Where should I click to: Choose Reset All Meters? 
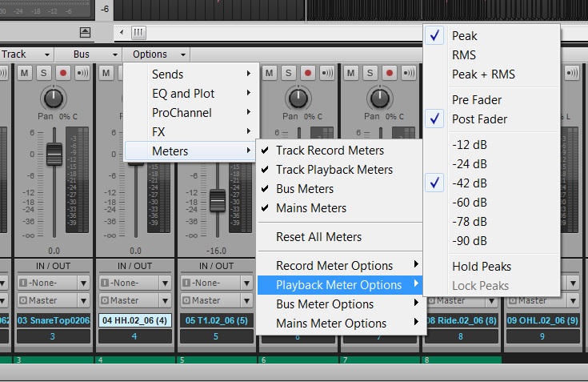[x=340, y=237]
